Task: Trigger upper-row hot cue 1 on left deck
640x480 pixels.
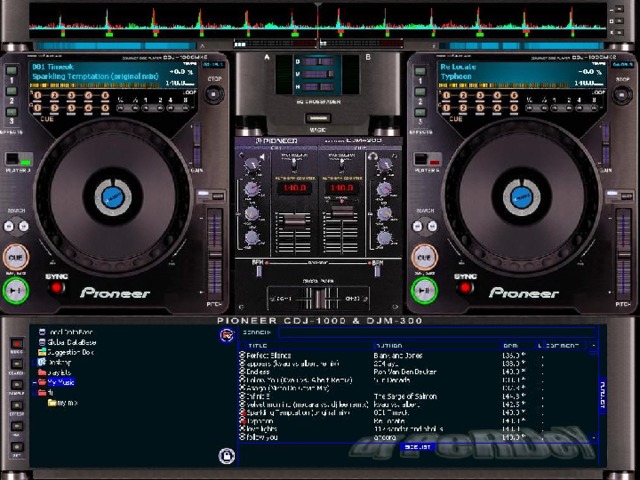Action: (x=37, y=96)
